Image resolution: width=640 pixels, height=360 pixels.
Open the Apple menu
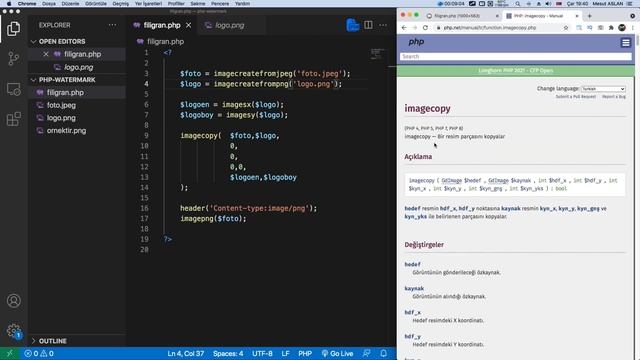coord(9,4)
